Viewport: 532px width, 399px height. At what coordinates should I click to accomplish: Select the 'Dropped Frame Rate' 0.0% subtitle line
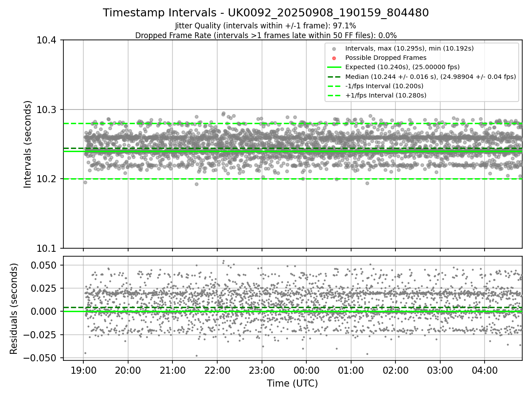click(x=266, y=35)
